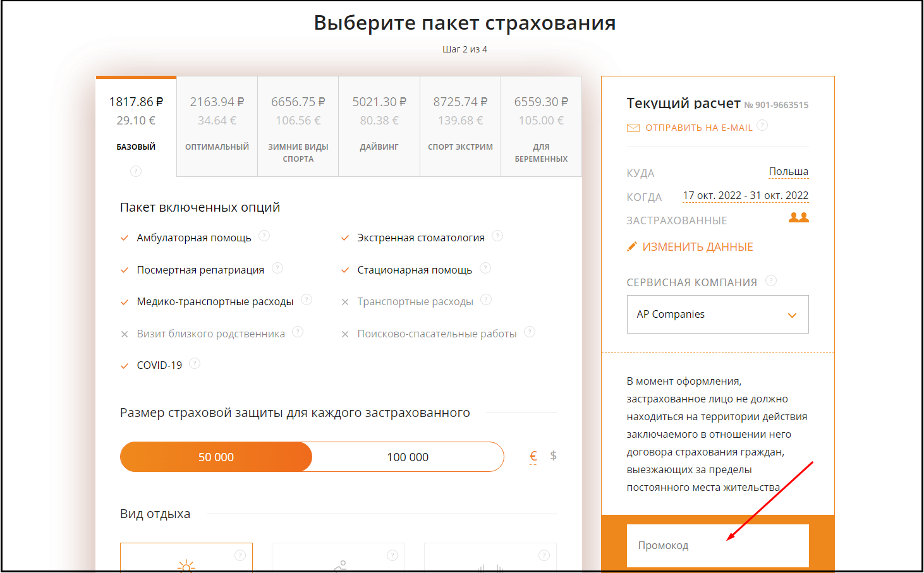Open help icon on third vacation card
This screenshot has width=924, height=573.
(x=544, y=555)
